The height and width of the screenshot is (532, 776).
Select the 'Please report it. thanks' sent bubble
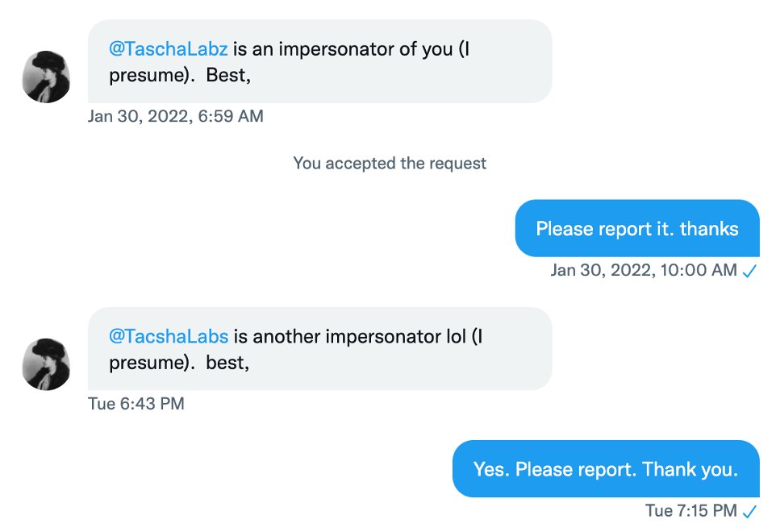[x=637, y=228]
